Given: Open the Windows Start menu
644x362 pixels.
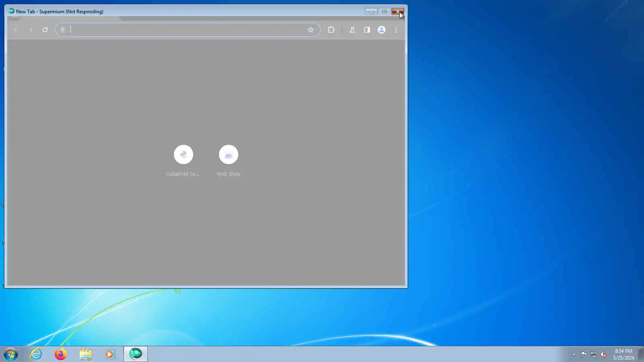Looking at the screenshot, I should pos(11,354).
